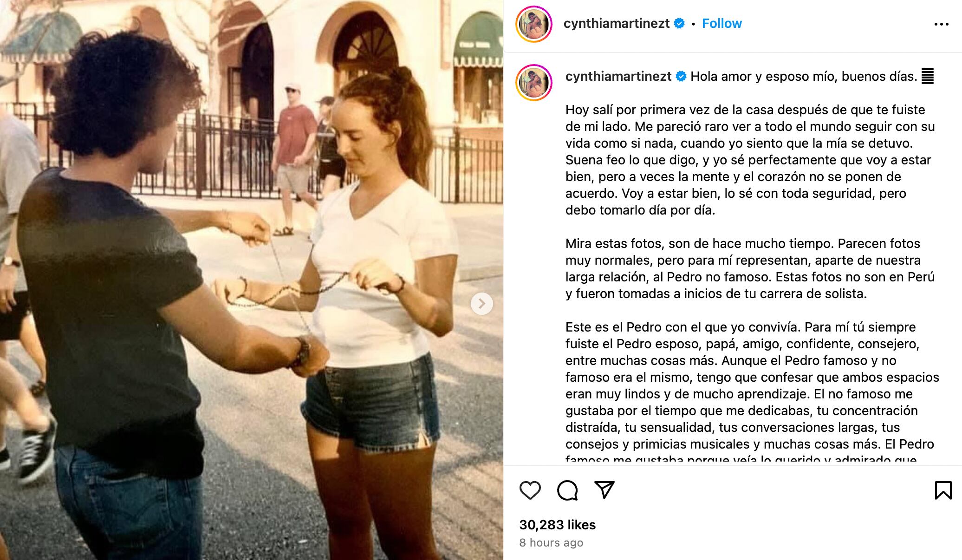View the 30,283 likes list

pos(557,525)
